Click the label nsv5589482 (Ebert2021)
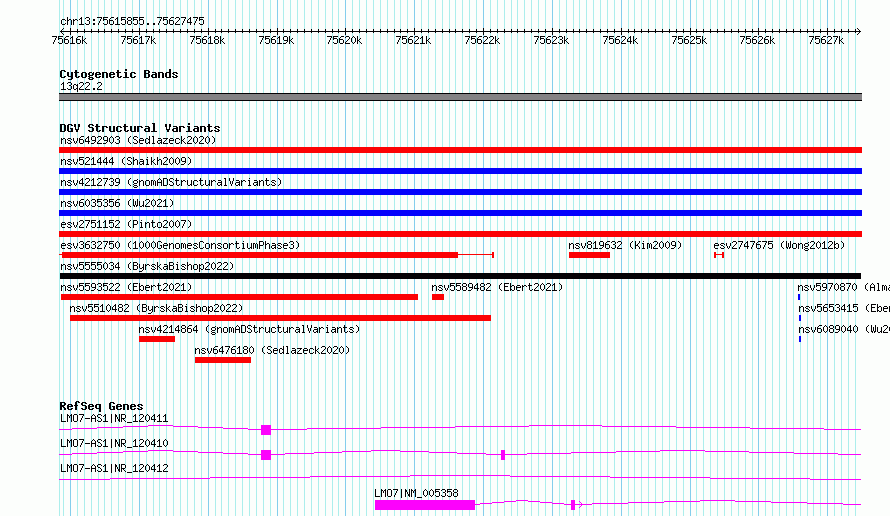This screenshot has height=516, width=890. pyautogui.click(x=497, y=287)
